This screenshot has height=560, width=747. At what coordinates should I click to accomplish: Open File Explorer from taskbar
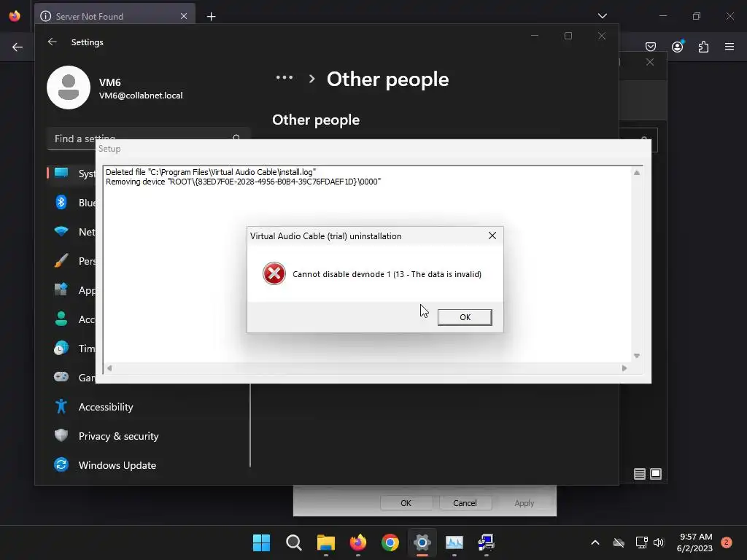pos(326,542)
